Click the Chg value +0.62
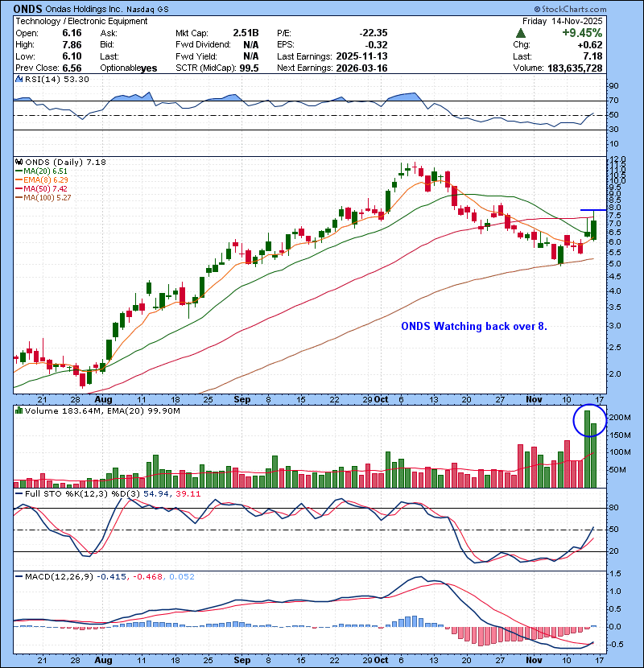The height and width of the screenshot is (668, 644). point(590,45)
